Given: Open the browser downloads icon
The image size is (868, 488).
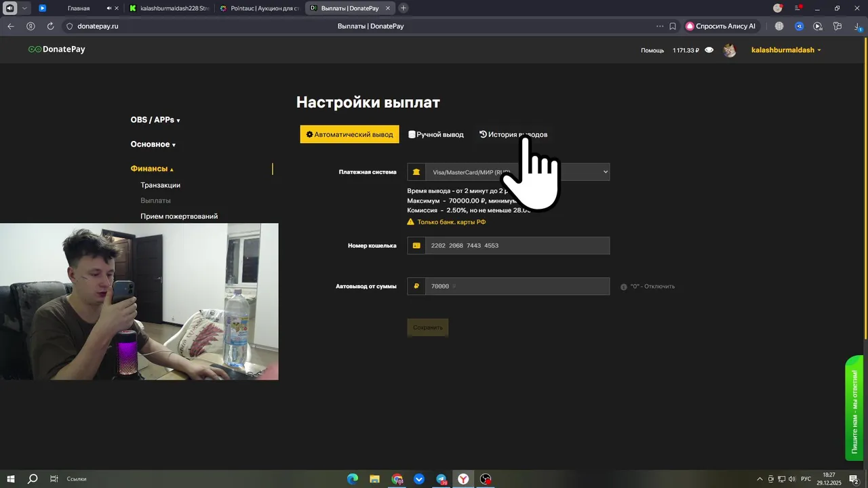Looking at the screenshot, I should [x=858, y=26].
